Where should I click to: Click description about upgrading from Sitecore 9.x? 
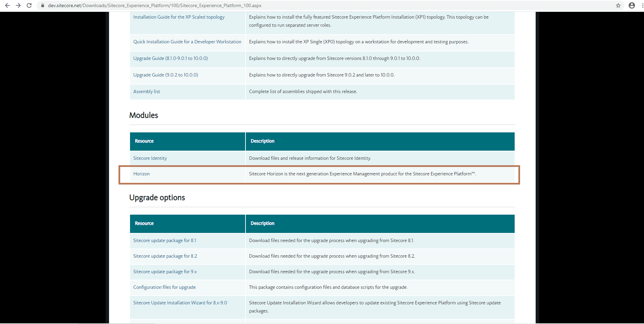[332, 272]
